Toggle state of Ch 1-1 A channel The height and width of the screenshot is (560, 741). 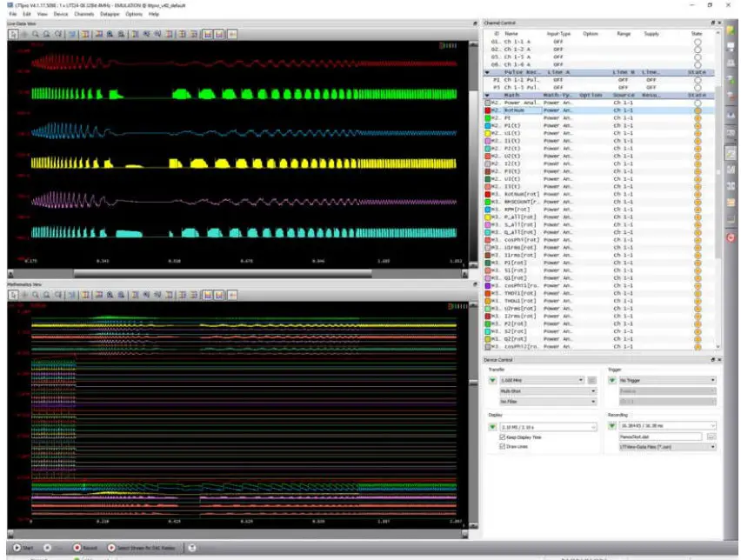[x=698, y=41]
